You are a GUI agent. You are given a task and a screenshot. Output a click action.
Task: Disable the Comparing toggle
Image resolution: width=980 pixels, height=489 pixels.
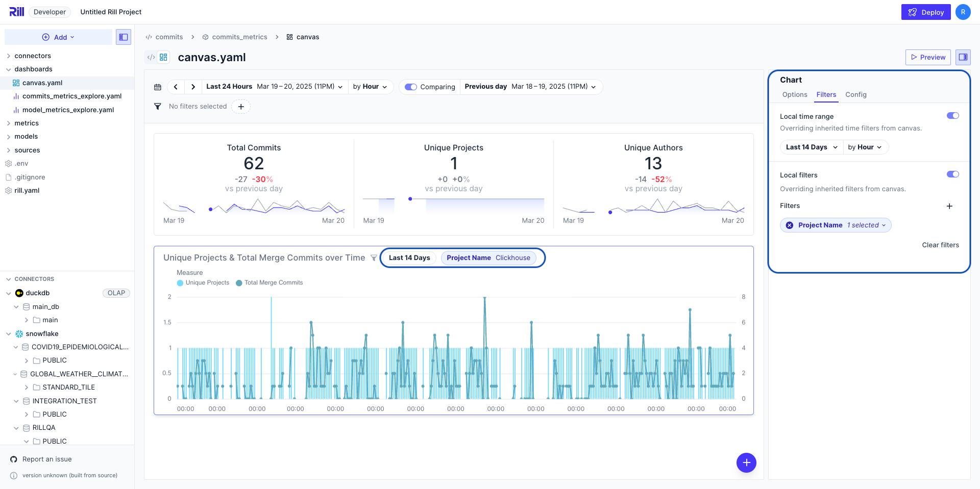coord(411,87)
